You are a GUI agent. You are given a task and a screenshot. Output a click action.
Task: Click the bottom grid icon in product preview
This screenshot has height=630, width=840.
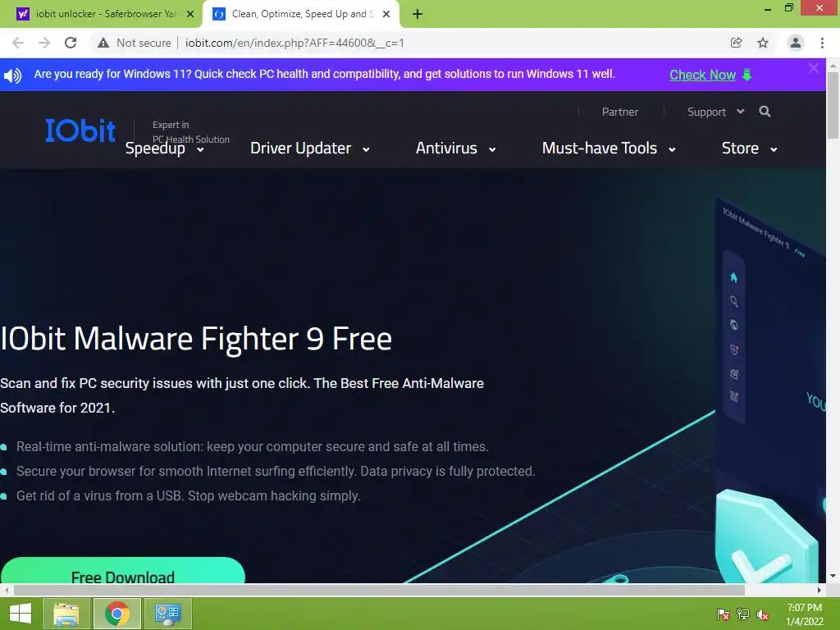tap(734, 396)
